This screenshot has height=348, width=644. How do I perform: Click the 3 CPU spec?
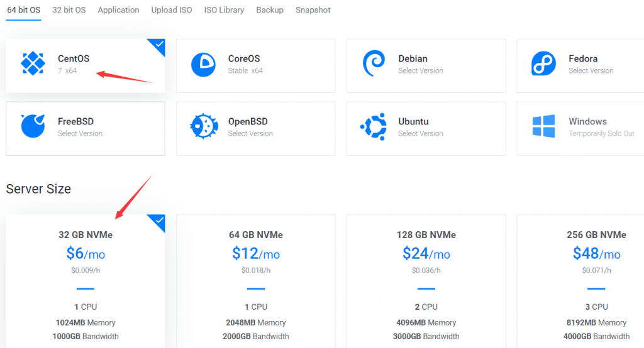(x=596, y=307)
